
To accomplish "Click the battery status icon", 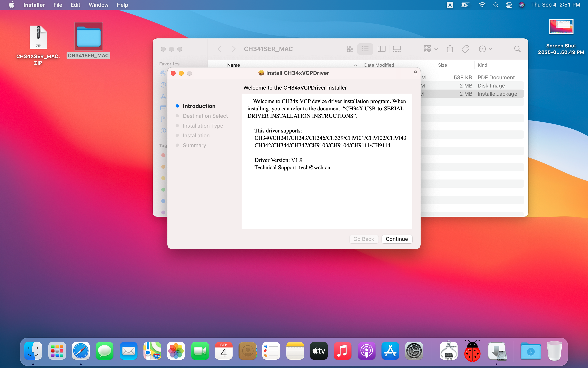I will [466, 5].
